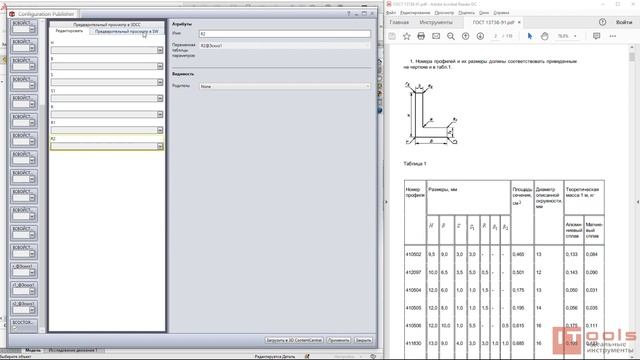Open the highlighted R2 dropdown list
640x360 pixels.
point(160,146)
